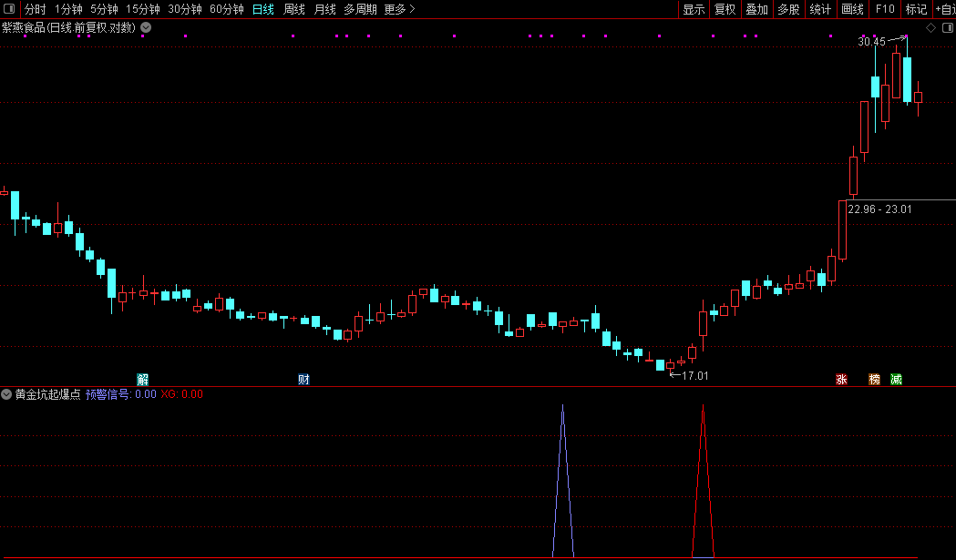Collapse the 黄金坑起爆点 indicator expander
This screenshot has width=956, height=560.
tap(6, 394)
